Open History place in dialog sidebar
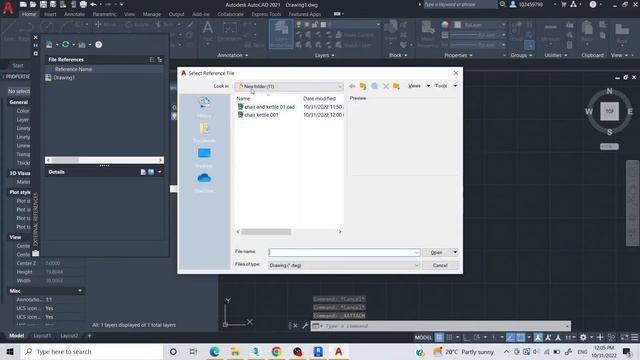Screen dimensions: 640x360 coord(204,107)
